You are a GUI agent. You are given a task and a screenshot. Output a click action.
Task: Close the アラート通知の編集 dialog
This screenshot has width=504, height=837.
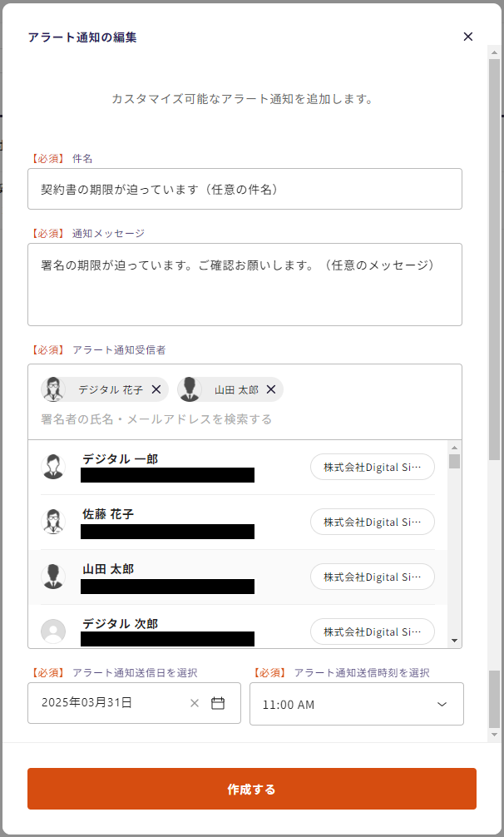pyautogui.click(x=467, y=37)
